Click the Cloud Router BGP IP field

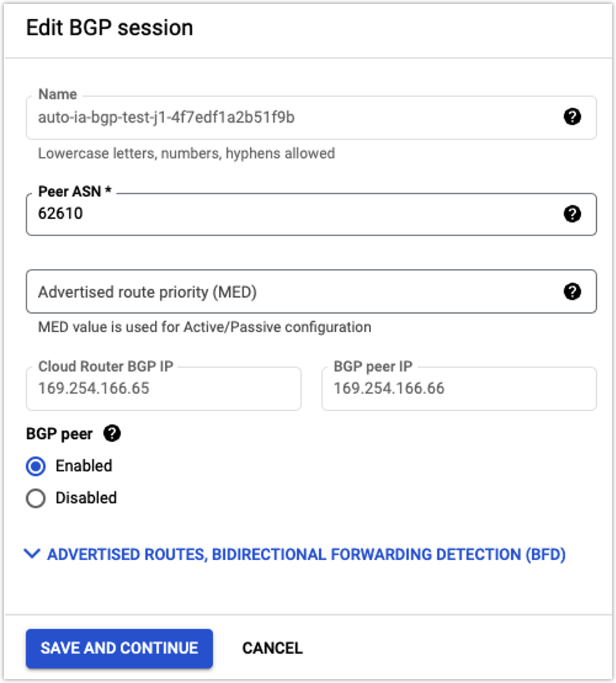(x=164, y=389)
